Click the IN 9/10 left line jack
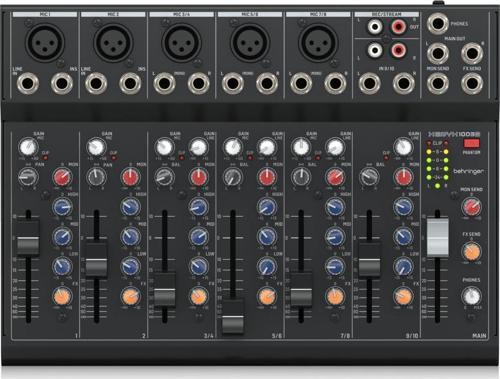The height and width of the screenshot is (379, 500). [370, 83]
